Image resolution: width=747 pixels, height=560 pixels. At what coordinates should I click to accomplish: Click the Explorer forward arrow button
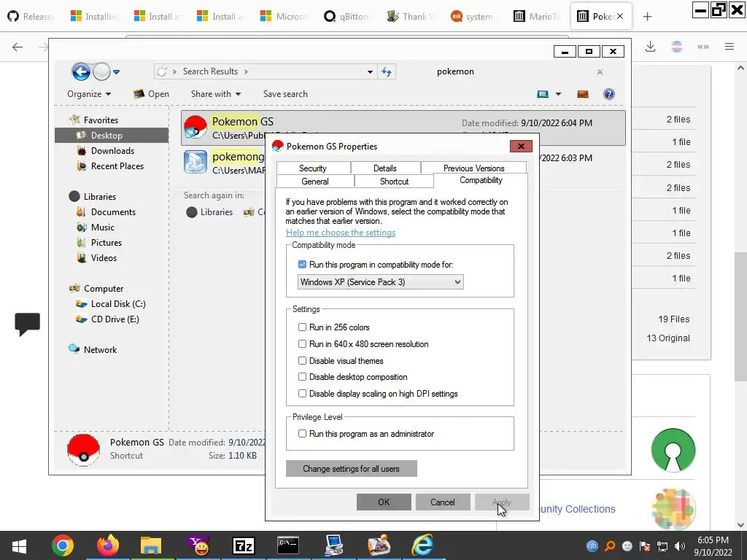click(101, 72)
